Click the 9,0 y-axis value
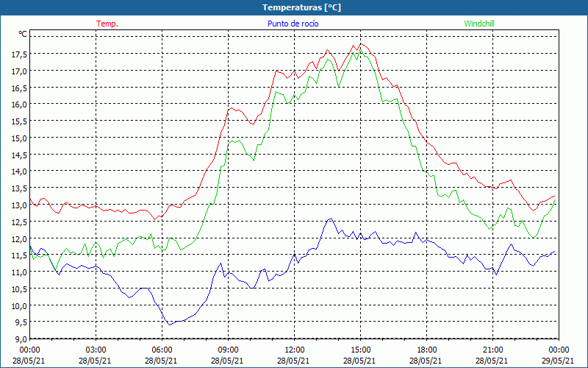 [21, 339]
